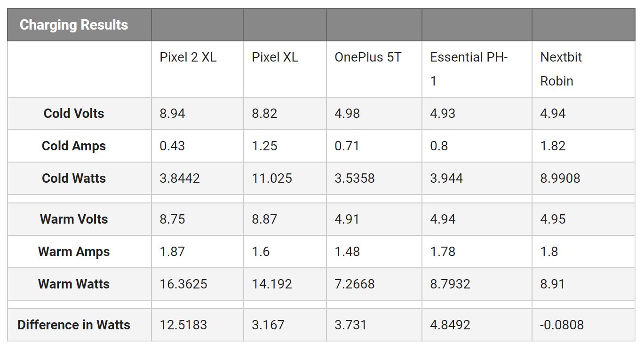This screenshot has height=350, width=644.
Task: Click the Difference in Watts row label
Action: [x=74, y=325]
